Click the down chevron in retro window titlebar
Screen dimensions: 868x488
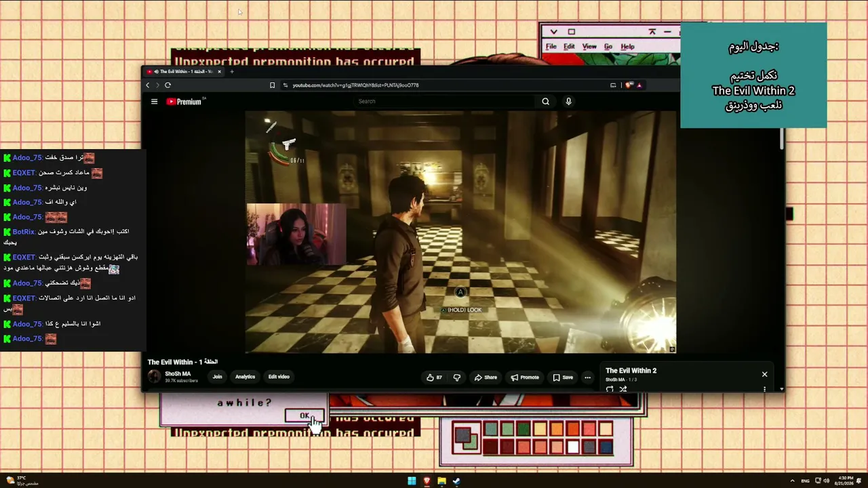pyautogui.click(x=553, y=32)
